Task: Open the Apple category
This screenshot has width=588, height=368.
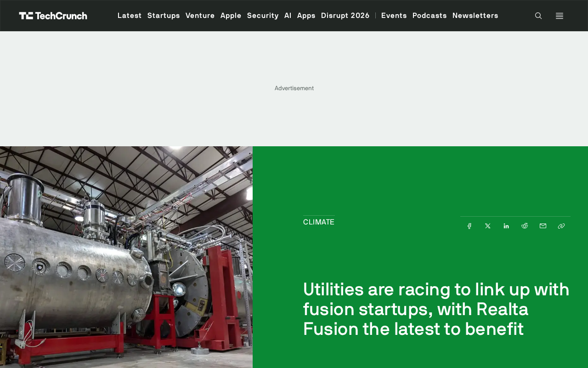Action: 231,16
